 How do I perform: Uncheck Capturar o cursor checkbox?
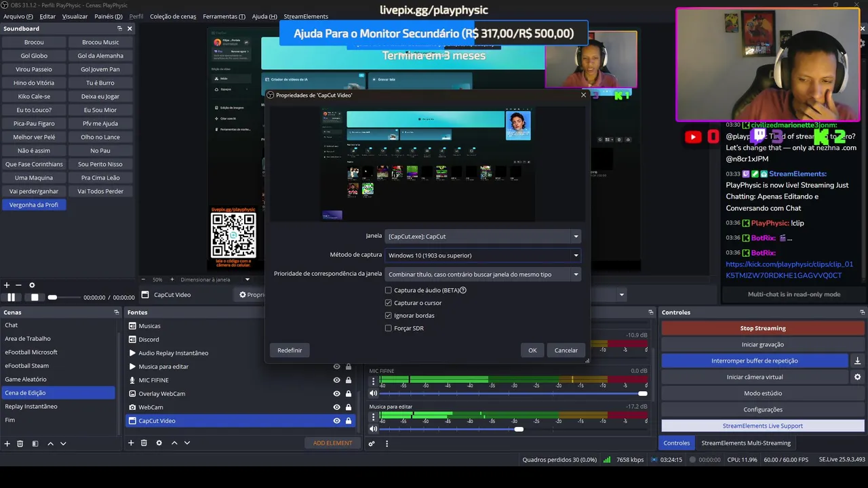[389, 303]
